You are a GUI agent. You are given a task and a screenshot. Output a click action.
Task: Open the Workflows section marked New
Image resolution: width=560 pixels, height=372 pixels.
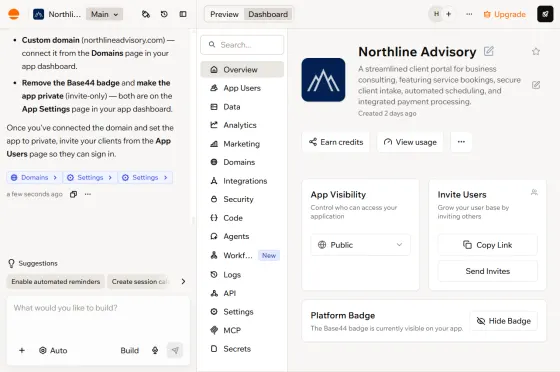[x=242, y=255]
